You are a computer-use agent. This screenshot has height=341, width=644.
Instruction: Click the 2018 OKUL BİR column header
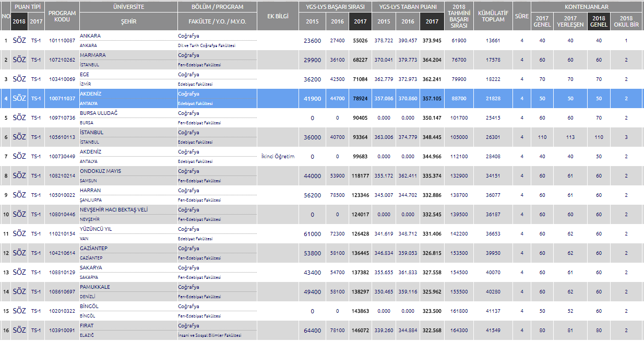tap(626, 21)
